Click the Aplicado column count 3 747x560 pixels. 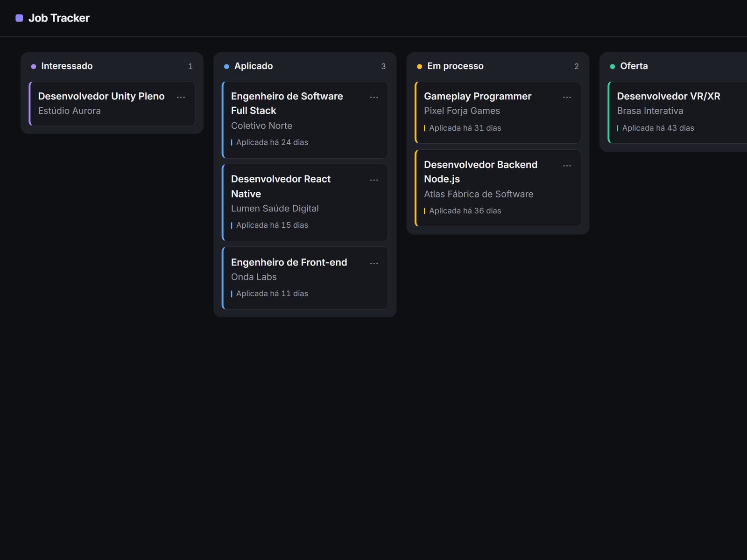[383, 66]
